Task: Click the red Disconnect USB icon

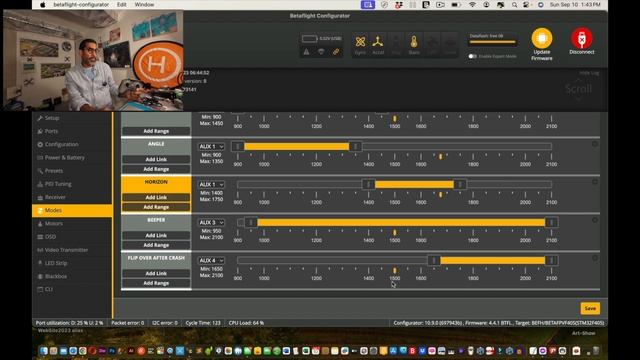Action: click(x=582, y=38)
